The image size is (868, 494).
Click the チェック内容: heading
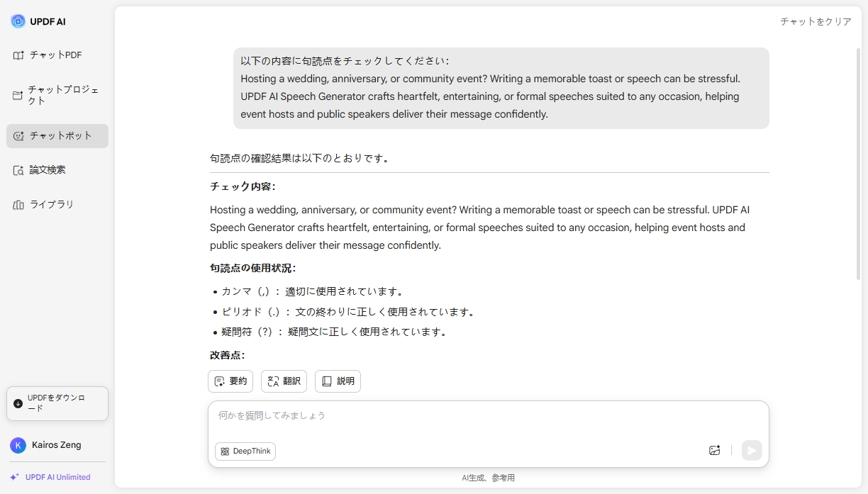click(243, 186)
